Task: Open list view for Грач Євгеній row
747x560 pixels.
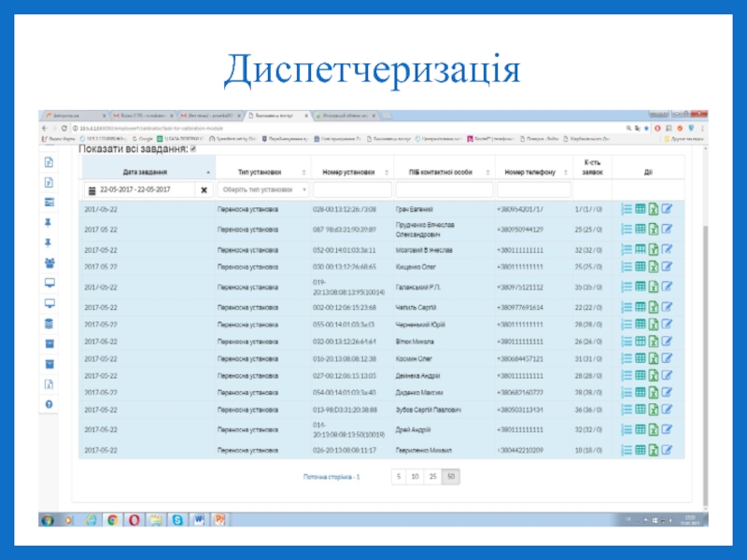Action: pyautogui.click(x=627, y=209)
